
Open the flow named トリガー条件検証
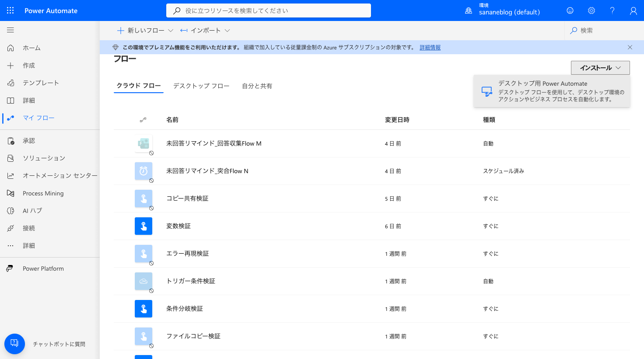point(191,281)
